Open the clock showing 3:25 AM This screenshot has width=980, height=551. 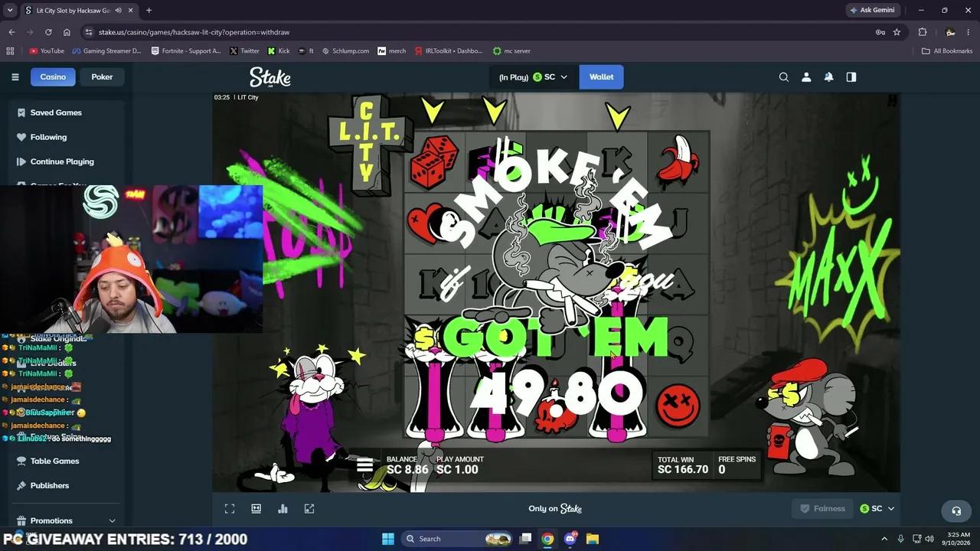coord(958,539)
